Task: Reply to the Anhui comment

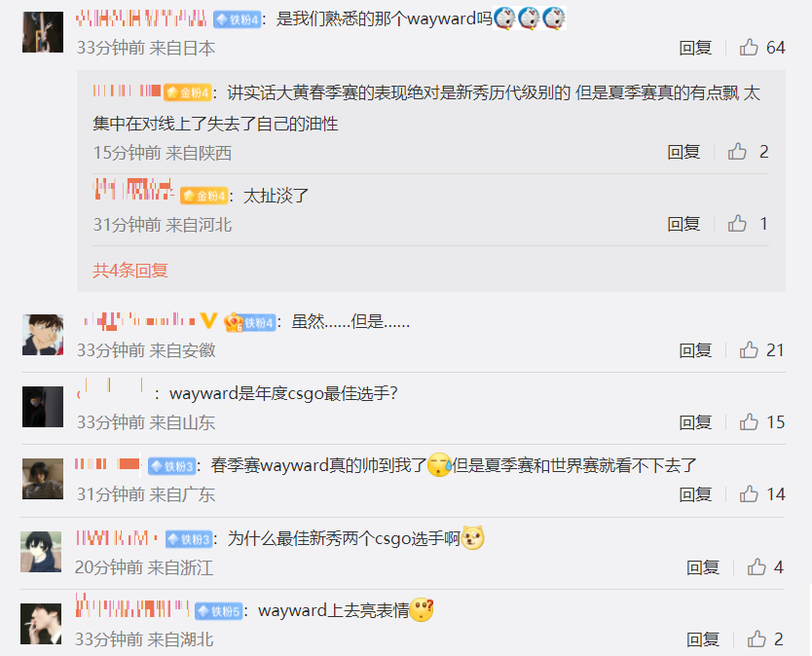Action: [x=695, y=350]
